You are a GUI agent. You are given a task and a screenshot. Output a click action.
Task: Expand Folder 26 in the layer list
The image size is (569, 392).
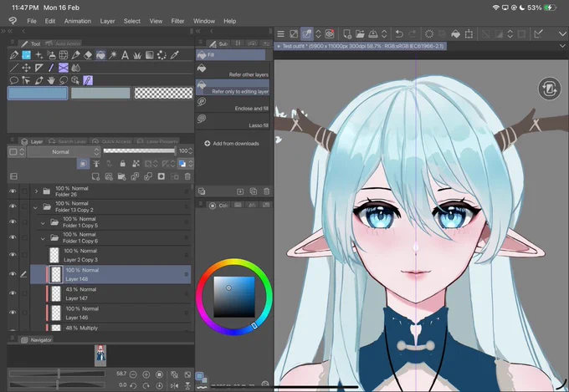(36, 191)
